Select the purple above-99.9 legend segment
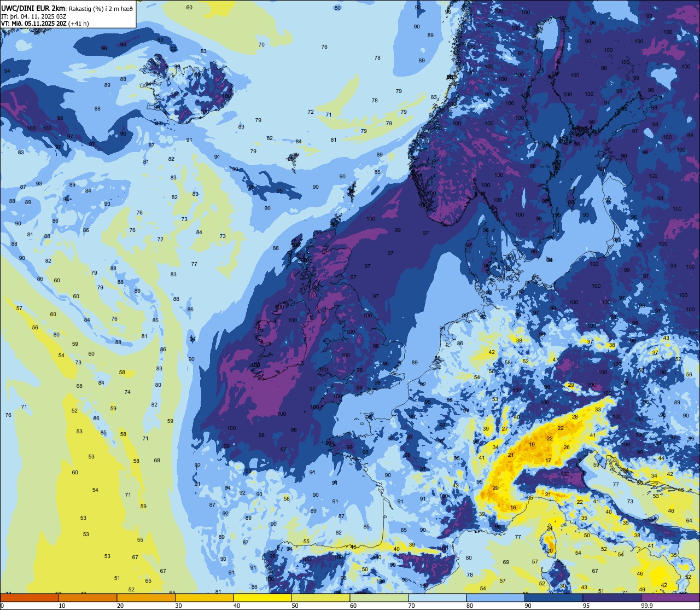Image resolution: width=700 pixels, height=610 pixels. coord(671,598)
